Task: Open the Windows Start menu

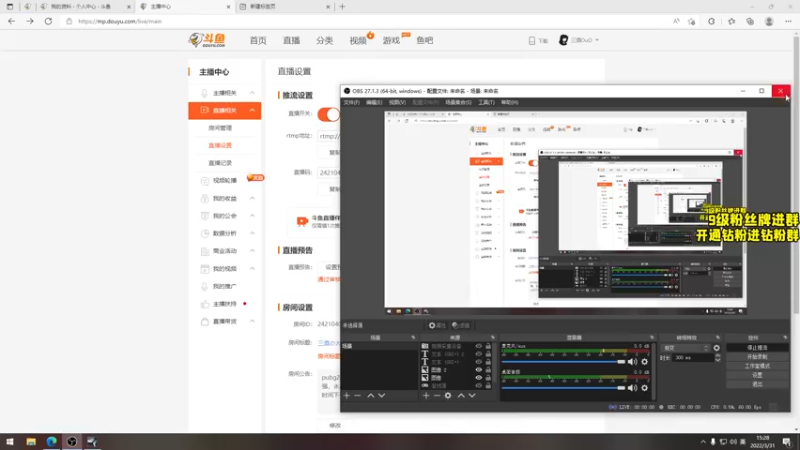Action: point(10,441)
